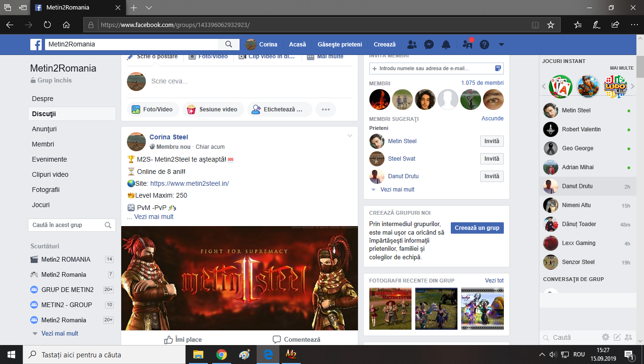Click the browser refresh icon
Image resolution: width=644 pixels, height=364 pixels.
47,25
